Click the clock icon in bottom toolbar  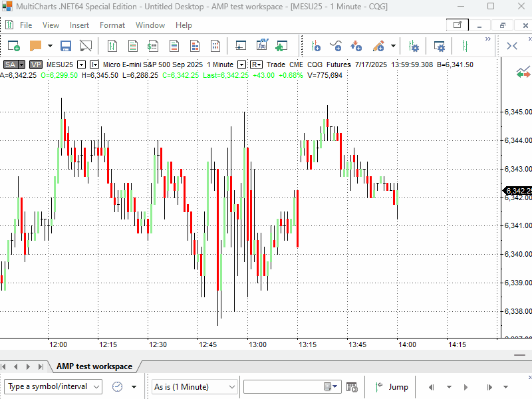(x=117, y=386)
